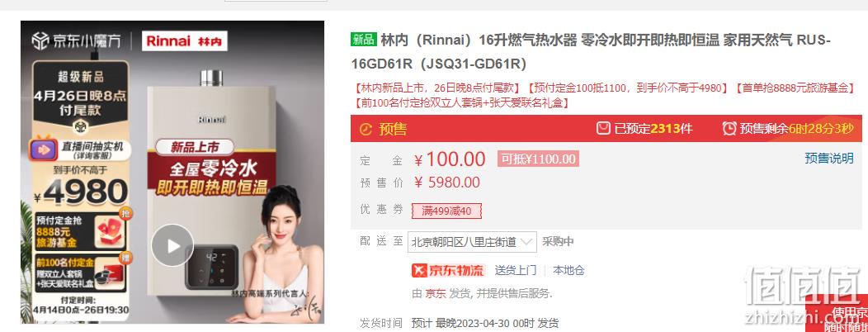
Task: Claim the 满499减40 coupon
Action: (446, 211)
